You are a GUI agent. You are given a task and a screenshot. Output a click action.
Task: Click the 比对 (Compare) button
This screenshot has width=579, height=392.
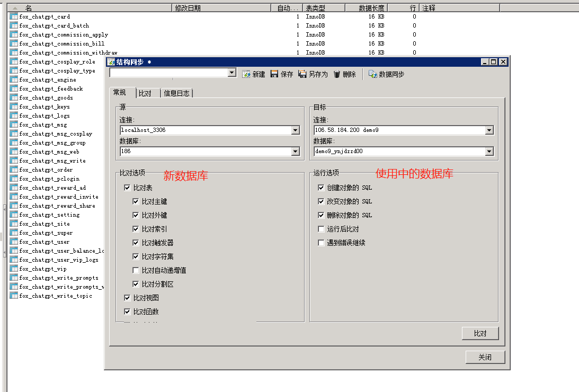pos(480,334)
